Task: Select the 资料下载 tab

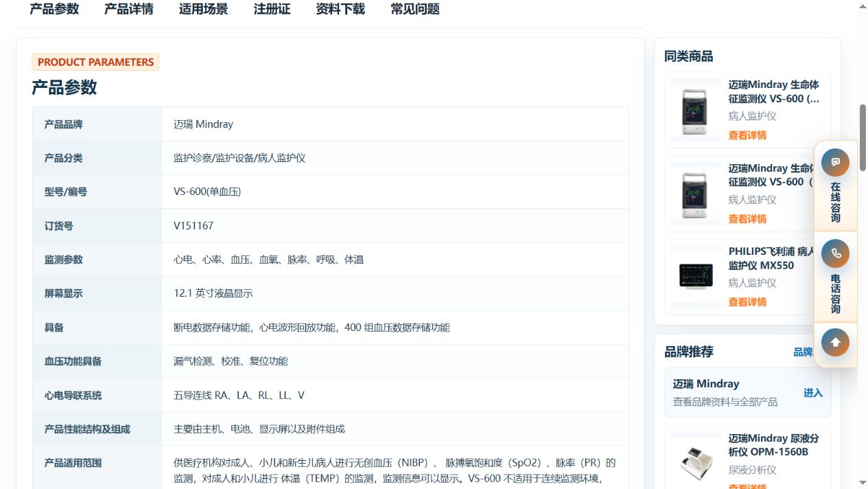Action: tap(340, 9)
